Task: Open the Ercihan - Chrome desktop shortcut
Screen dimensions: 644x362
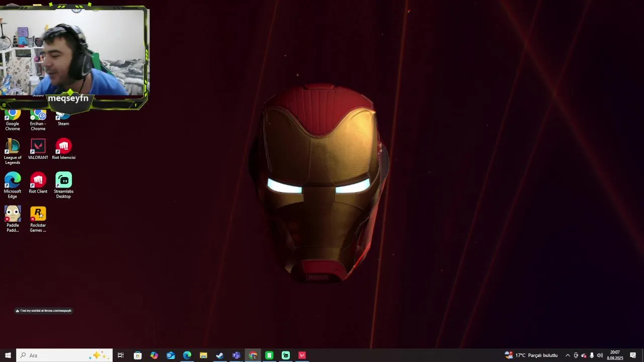Action: point(38,121)
